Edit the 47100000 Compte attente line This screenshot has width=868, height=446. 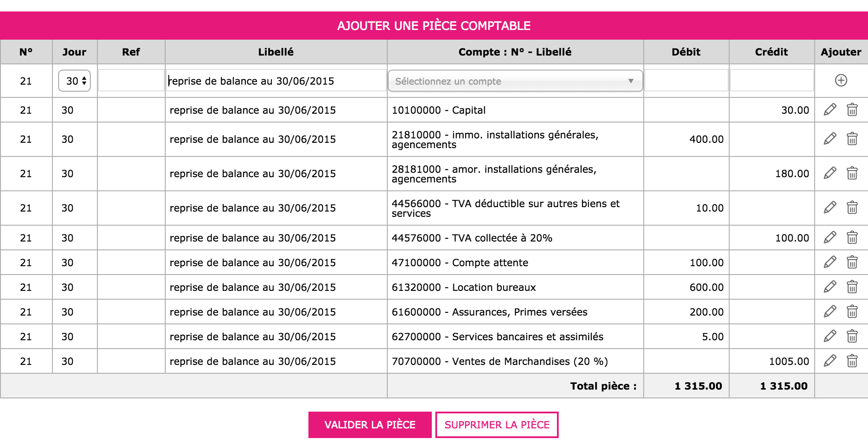830,262
